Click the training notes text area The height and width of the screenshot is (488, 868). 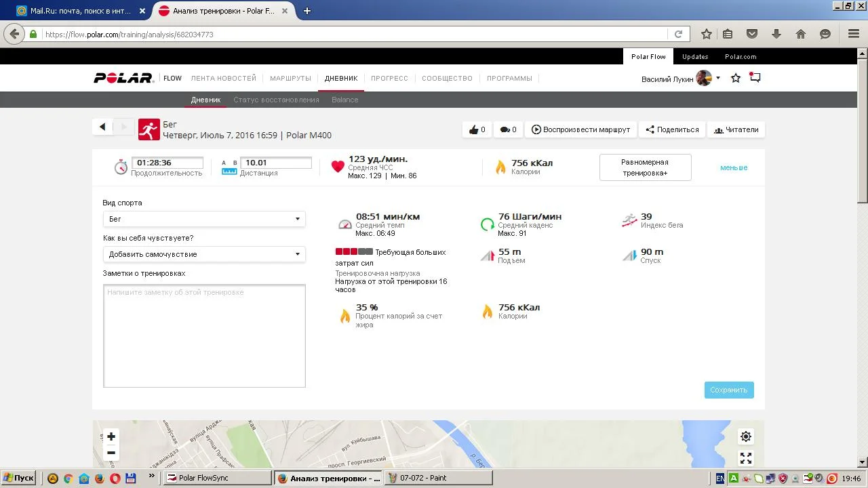click(204, 335)
